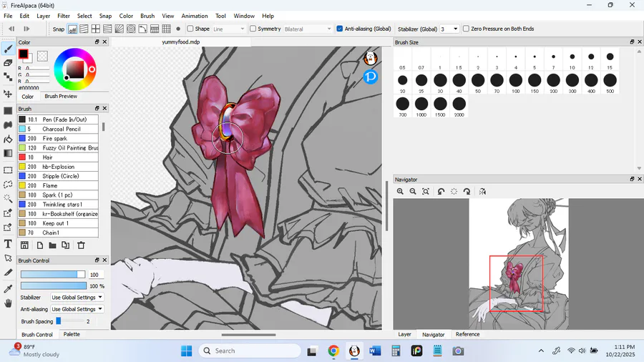Viewport: 644px width, 362px height.
Task: Open the Calculator from the taskbar
Action: click(396, 351)
